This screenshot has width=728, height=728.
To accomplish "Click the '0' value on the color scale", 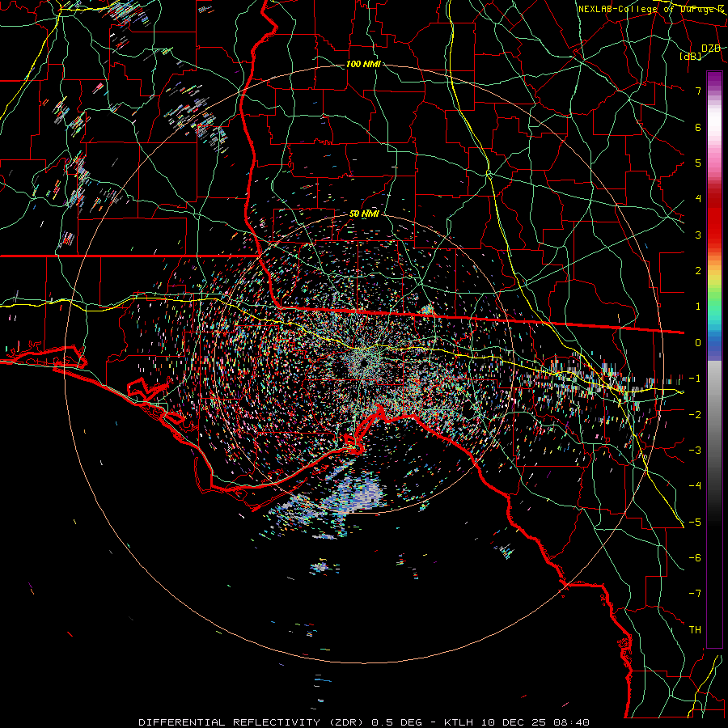I will click(x=698, y=343).
